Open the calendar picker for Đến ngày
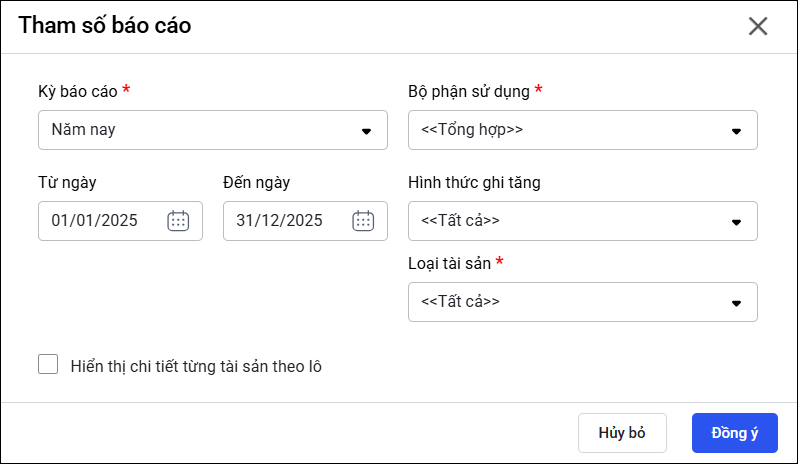Image resolution: width=798 pixels, height=464 pixels. pos(363,221)
